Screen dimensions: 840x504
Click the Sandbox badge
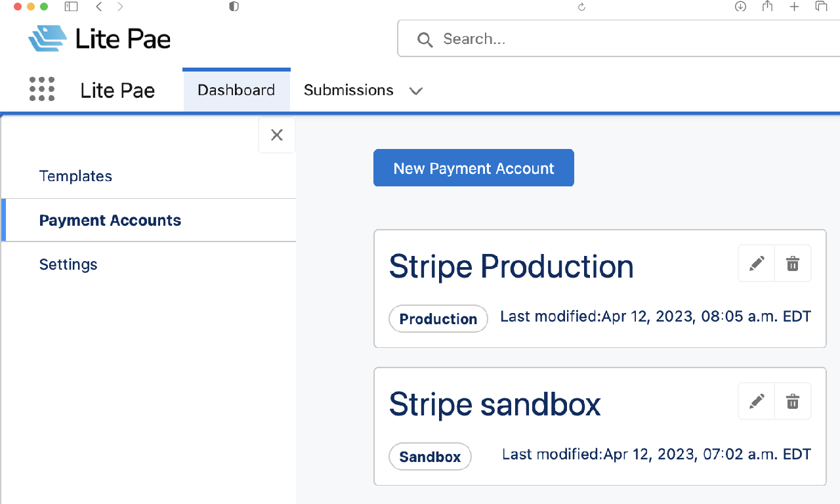pyautogui.click(x=430, y=457)
